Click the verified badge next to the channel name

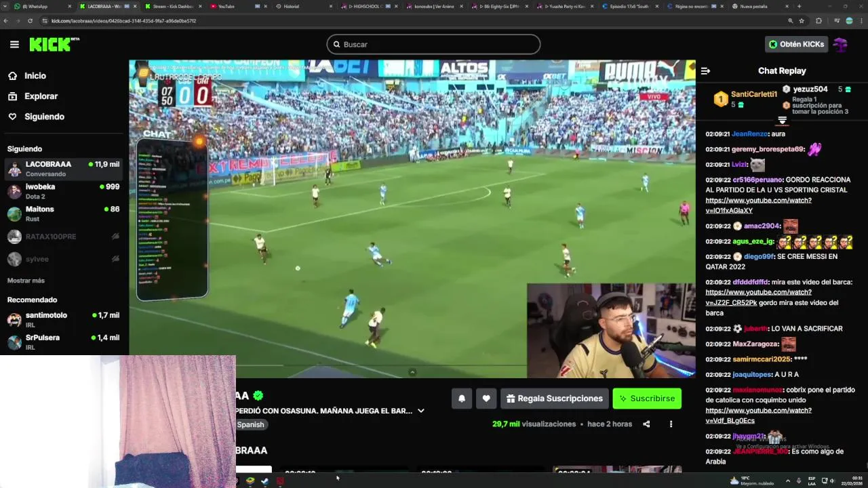pyautogui.click(x=258, y=396)
